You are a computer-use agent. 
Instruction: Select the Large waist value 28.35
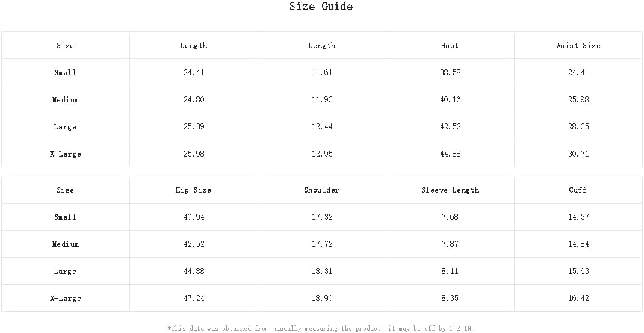point(578,127)
